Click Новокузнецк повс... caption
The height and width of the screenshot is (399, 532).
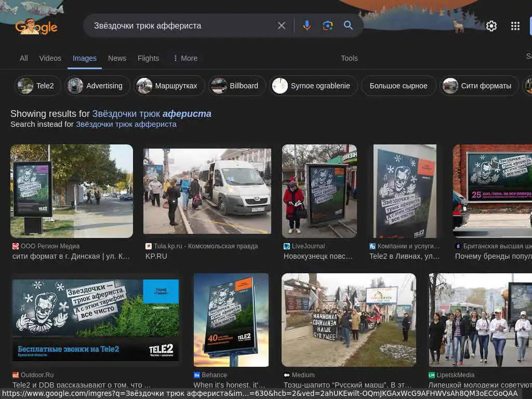tap(318, 257)
